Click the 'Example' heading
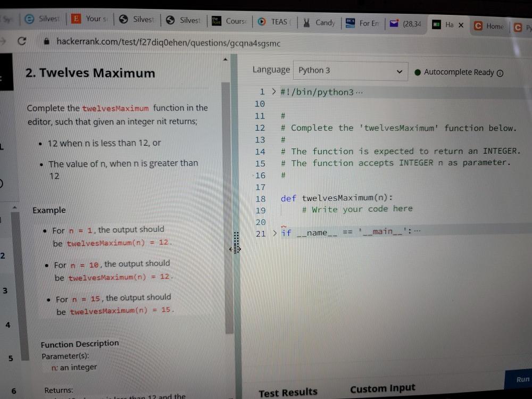Screen dimensions: 532x399 click(49, 210)
